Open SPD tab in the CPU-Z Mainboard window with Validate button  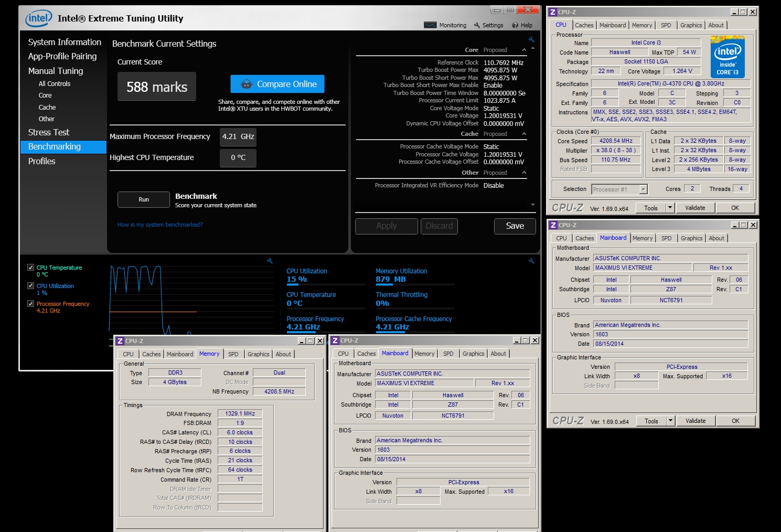(x=667, y=238)
